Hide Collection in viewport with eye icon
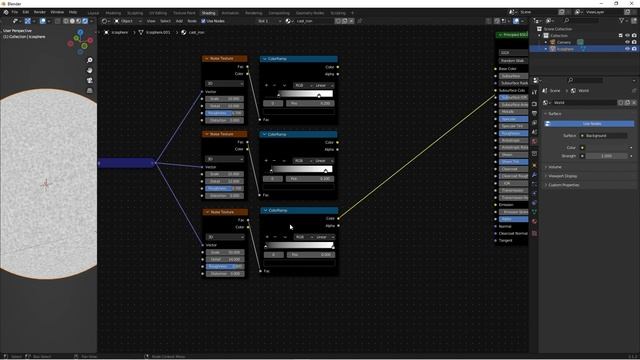 tap(627, 36)
